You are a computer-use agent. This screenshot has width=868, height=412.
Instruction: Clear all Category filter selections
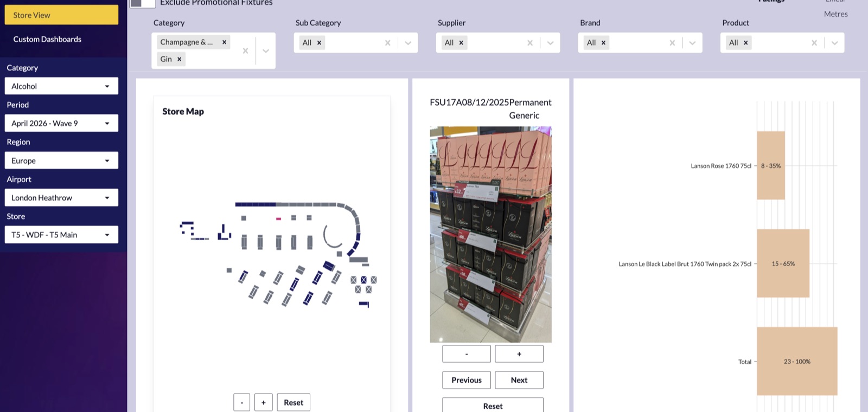pos(245,50)
